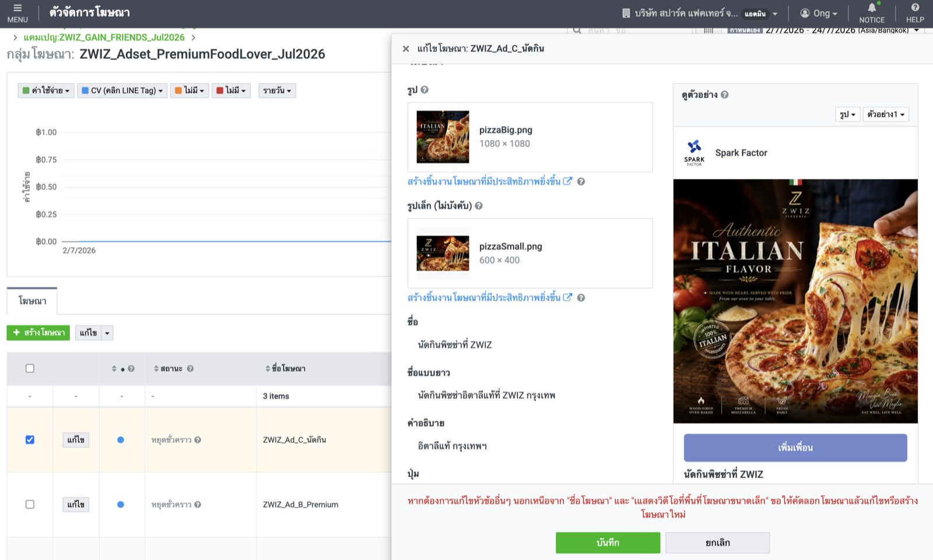
Task: Click แก้ไข in ZWIZ_Ad_B_Premium row
Action: click(76, 505)
